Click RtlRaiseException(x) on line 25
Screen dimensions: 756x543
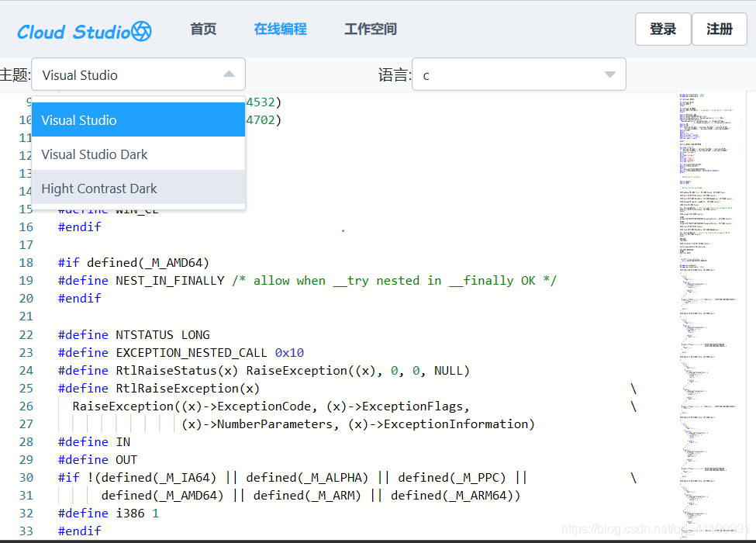188,388
